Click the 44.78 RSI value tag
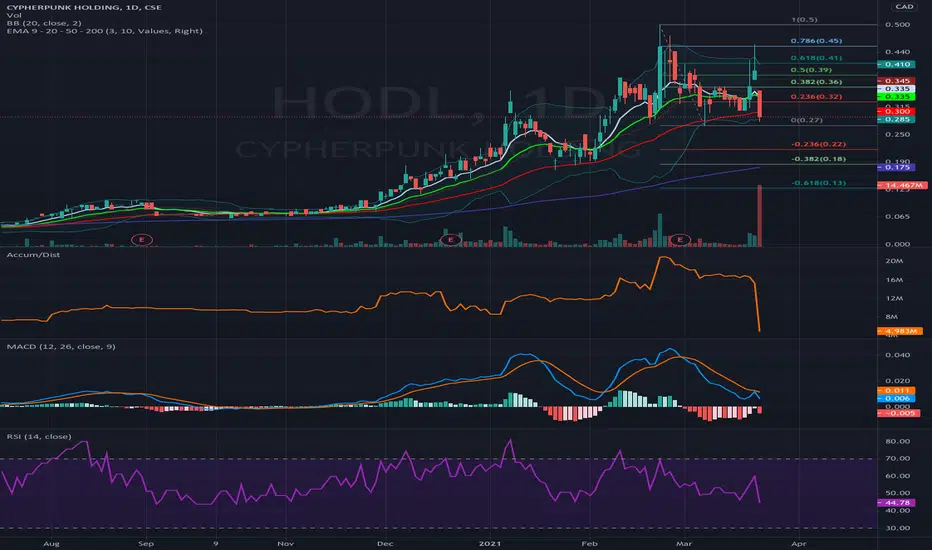Screen dimensions: 932x550 tap(896, 502)
